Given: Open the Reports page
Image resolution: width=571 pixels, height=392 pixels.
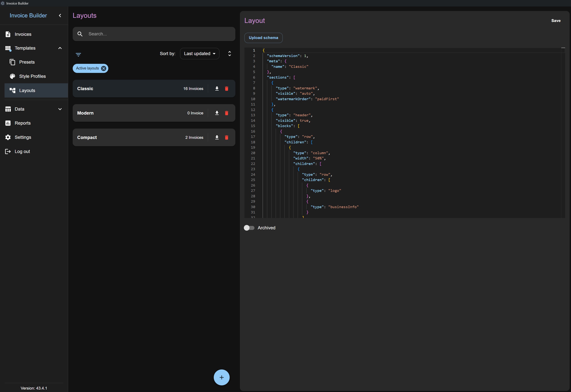Looking at the screenshot, I should click(x=34, y=123).
